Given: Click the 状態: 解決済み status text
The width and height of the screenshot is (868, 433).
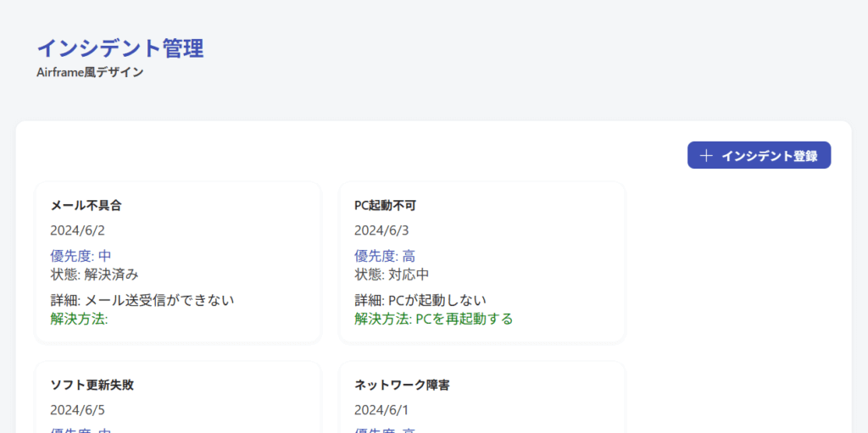Looking at the screenshot, I should [94, 275].
